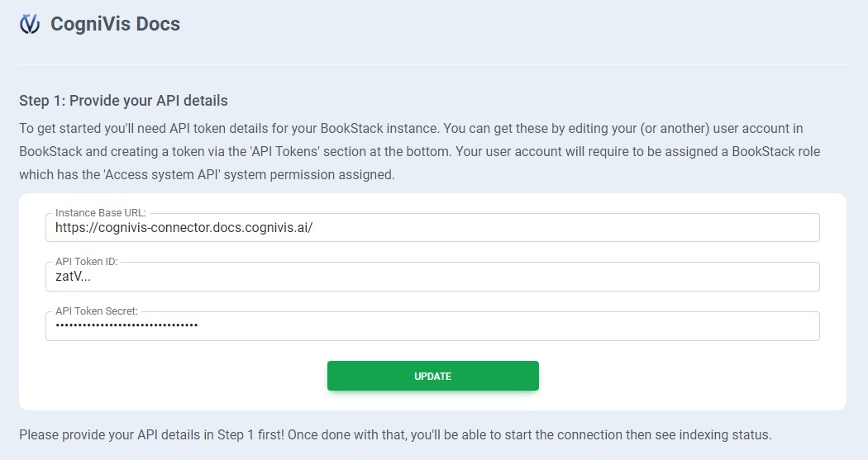Click the cognivis-connector URL text

point(184,228)
